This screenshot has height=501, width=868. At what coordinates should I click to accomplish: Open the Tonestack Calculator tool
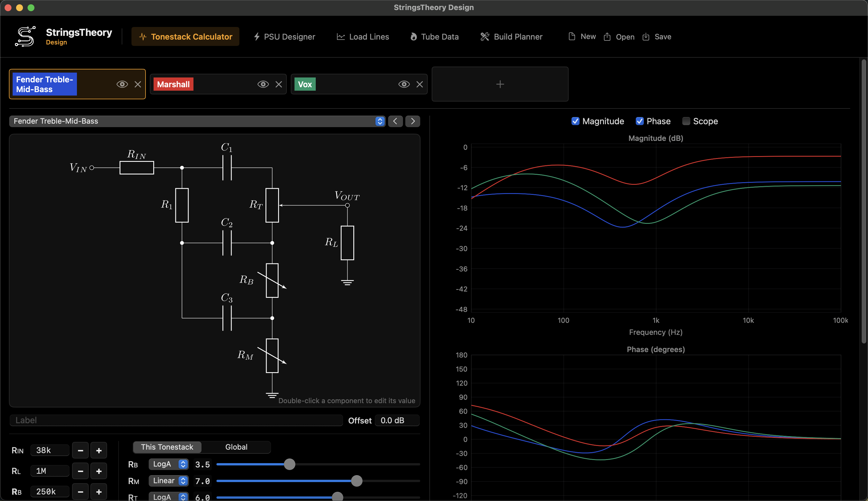click(185, 36)
